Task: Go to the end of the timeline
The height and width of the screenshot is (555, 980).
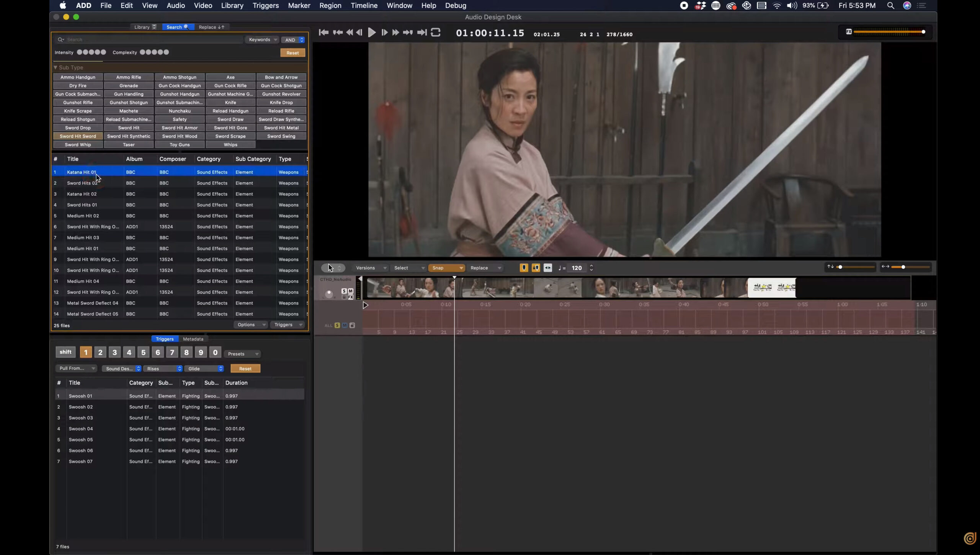Action: 422,33
